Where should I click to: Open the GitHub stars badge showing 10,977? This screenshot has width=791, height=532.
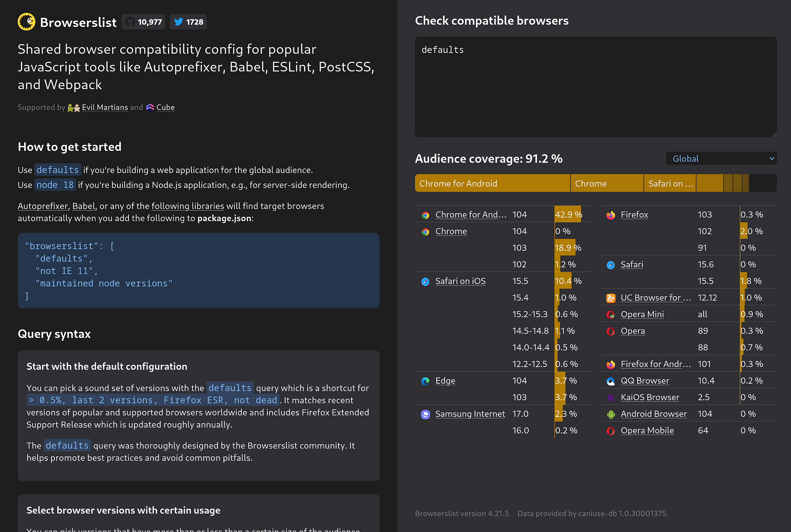tap(144, 22)
